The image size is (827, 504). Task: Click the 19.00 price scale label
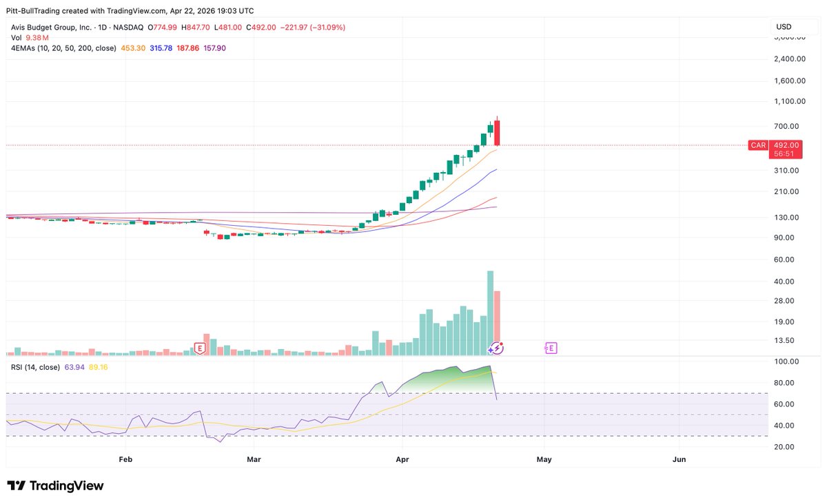(784, 322)
